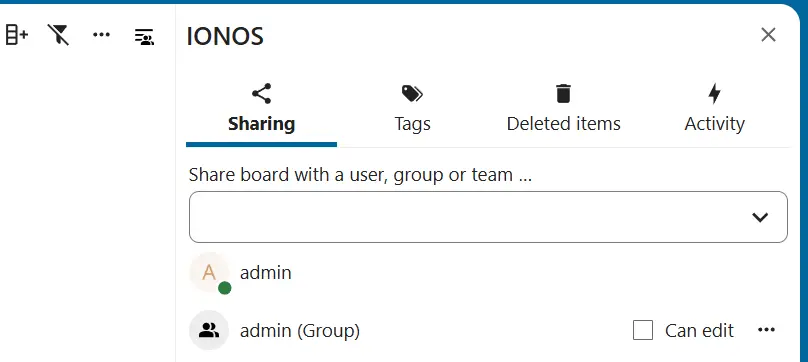The width and height of the screenshot is (808, 362).
Task: Click the trash icon above Deleted items
Action: coord(563,93)
